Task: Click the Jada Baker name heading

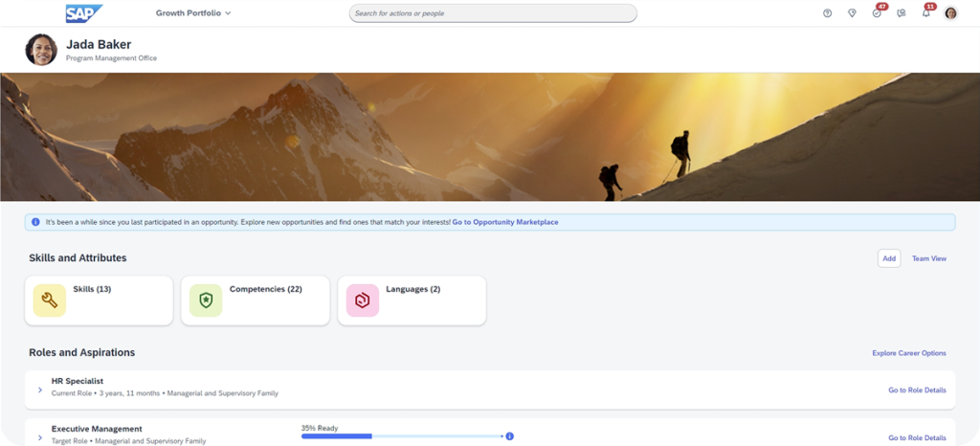Action: [x=99, y=44]
